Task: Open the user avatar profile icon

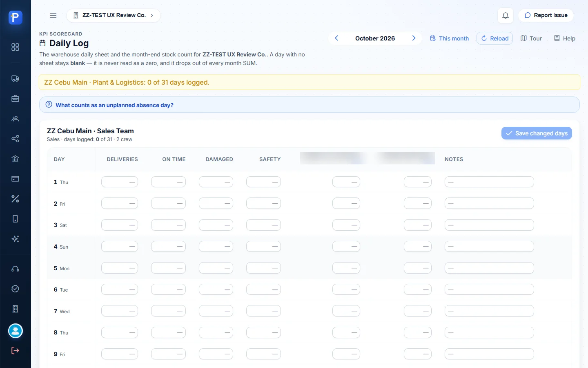Action: point(16,331)
